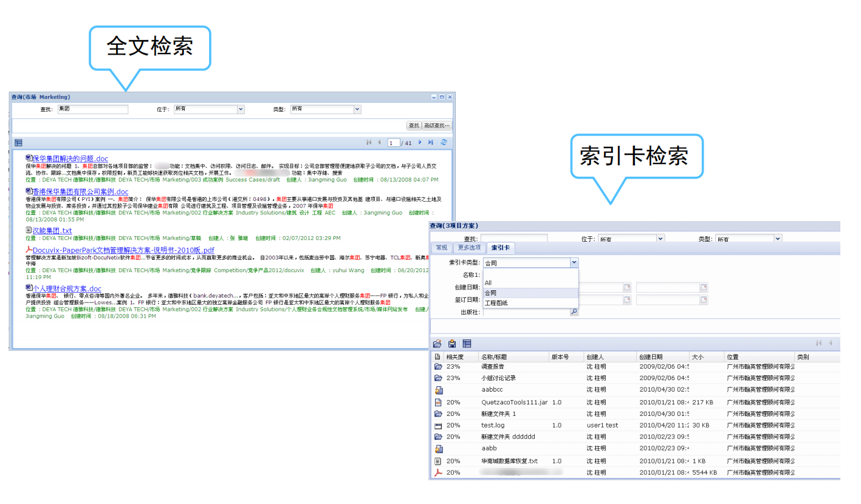Select the All option in dropdown list

point(489,283)
